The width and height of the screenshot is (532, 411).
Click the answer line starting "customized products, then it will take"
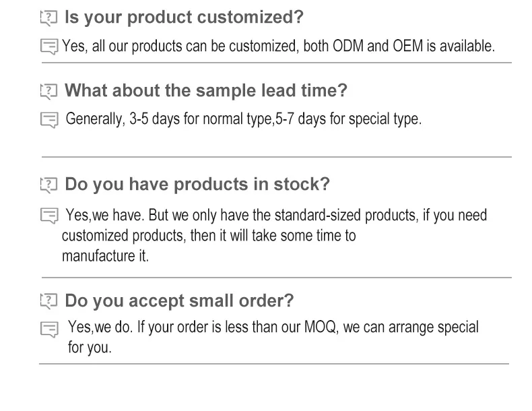click(209, 236)
